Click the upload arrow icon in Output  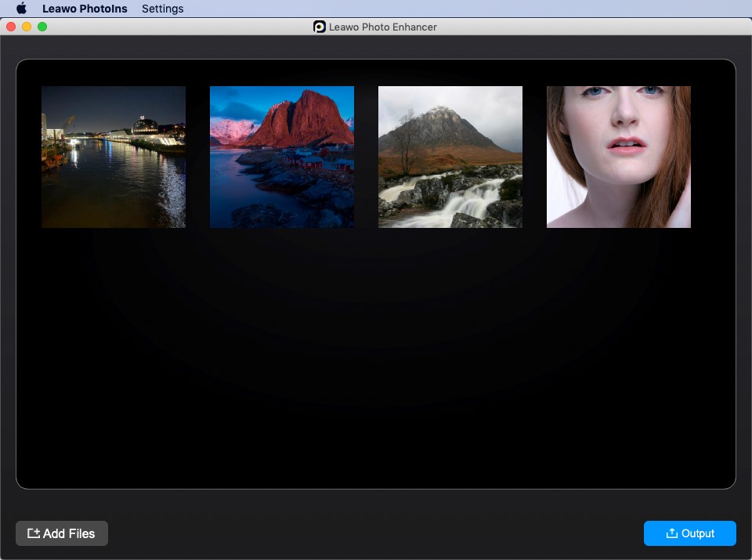pos(671,533)
